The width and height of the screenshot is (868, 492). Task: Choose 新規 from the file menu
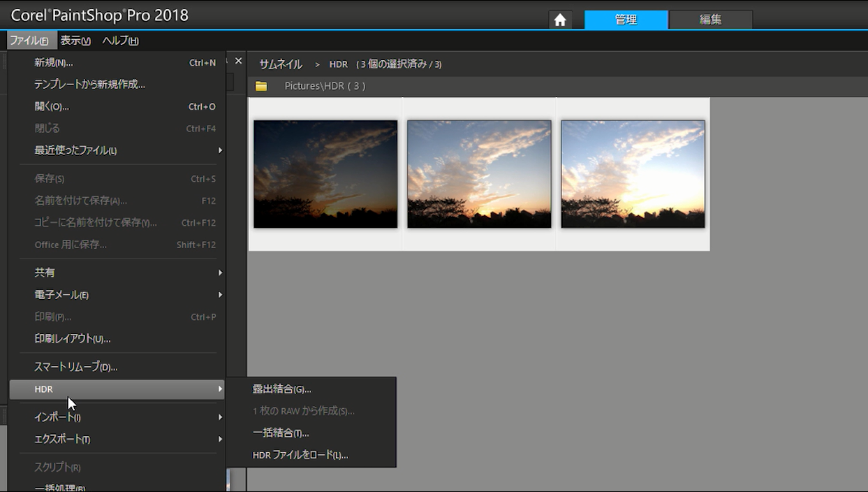[x=54, y=62]
